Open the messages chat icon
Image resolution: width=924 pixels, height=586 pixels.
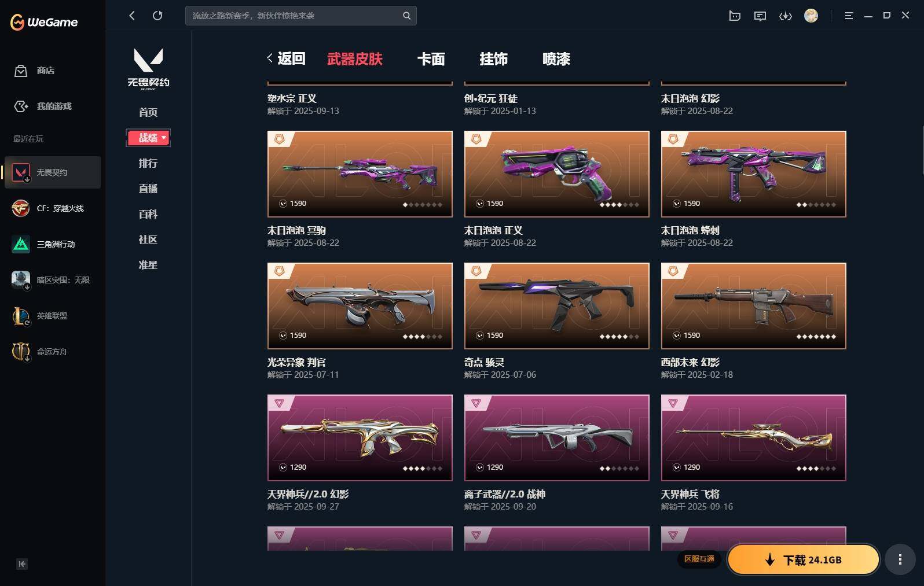point(760,16)
